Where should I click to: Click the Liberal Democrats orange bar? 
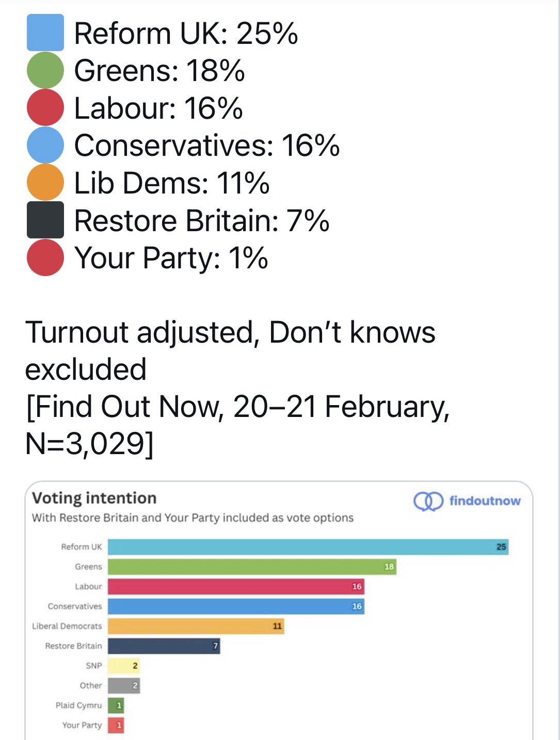[x=196, y=626]
